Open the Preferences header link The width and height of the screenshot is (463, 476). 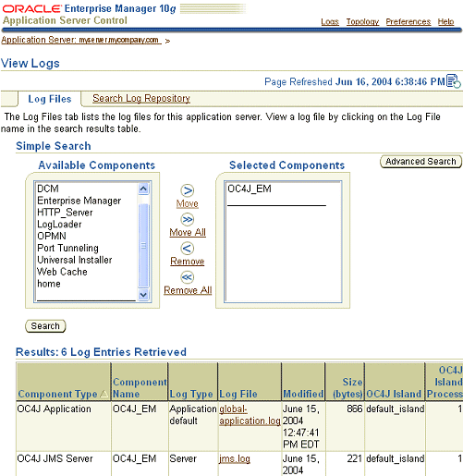tap(408, 21)
